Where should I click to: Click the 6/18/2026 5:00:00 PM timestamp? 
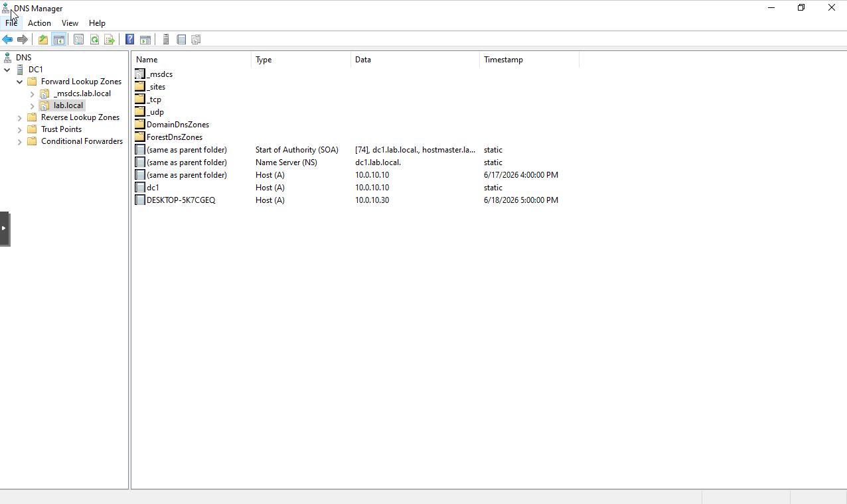(521, 200)
